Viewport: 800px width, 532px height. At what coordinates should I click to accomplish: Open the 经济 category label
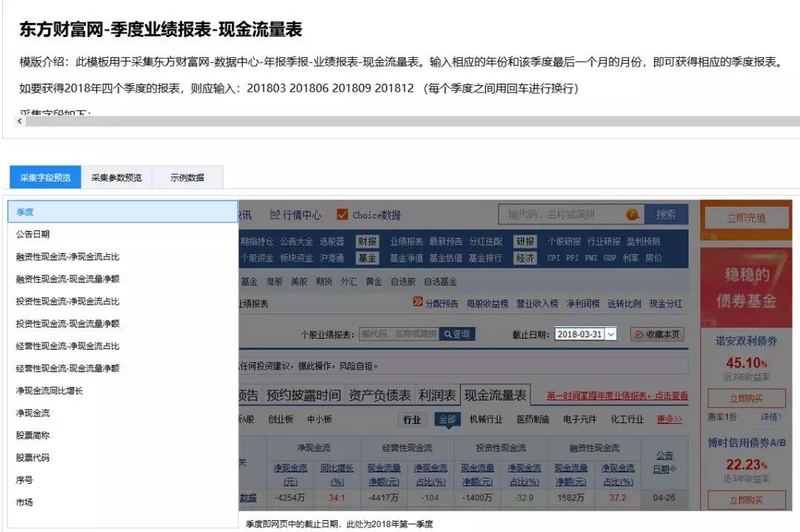525,259
